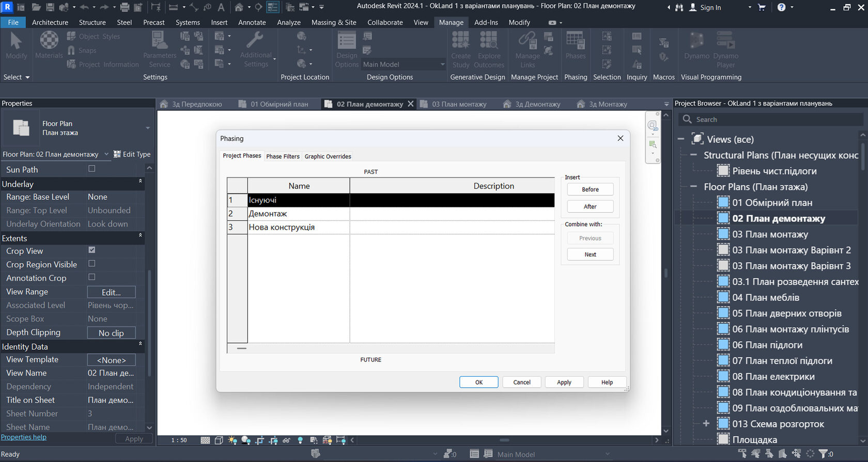Expand the 013 Схема розгорток tree node
This screenshot has width=868, height=462.
tap(706, 424)
